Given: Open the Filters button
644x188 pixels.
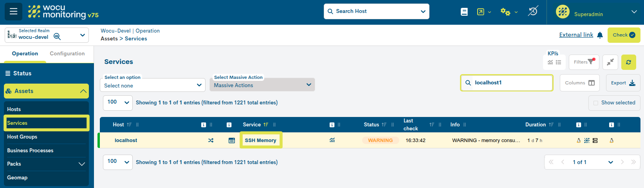Looking at the screenshot, I should (584, 62).
